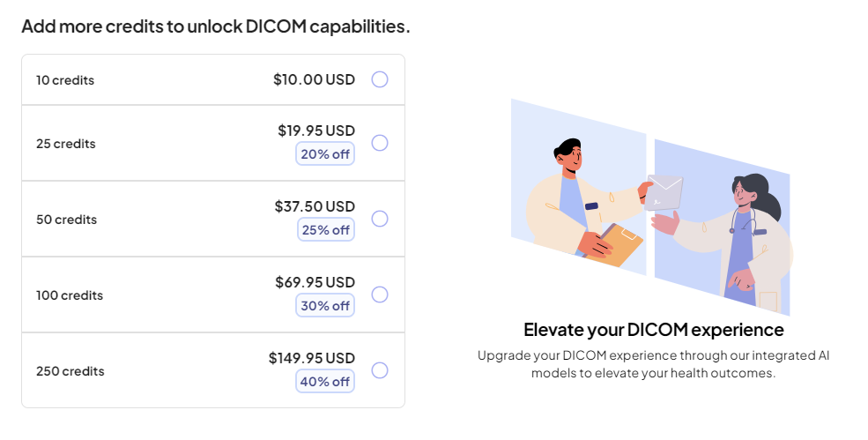The width and height of the screenshot is (868, 440).
Task: Click the 250 credits label
Action: (x=70, y=371)
